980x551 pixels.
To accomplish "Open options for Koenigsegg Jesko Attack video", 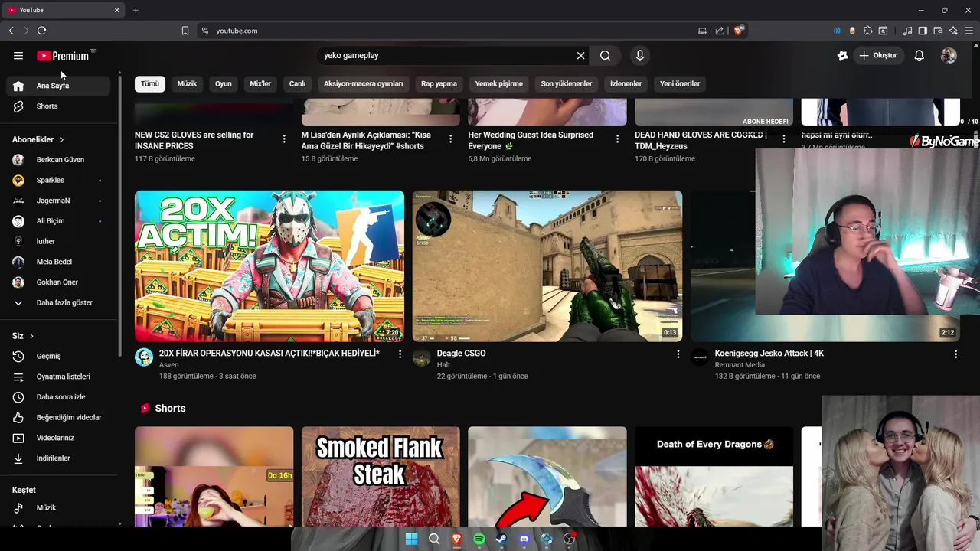I will point(955,354).
